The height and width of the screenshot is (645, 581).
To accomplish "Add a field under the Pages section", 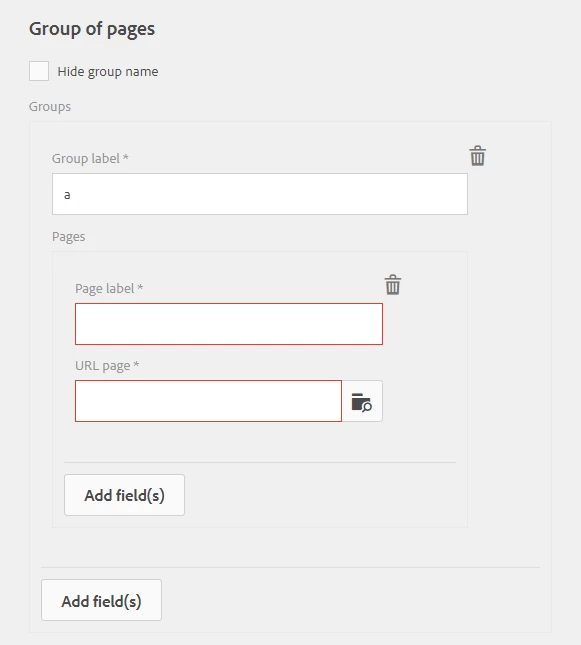I will pyautogui.click(x=124, y=495).
